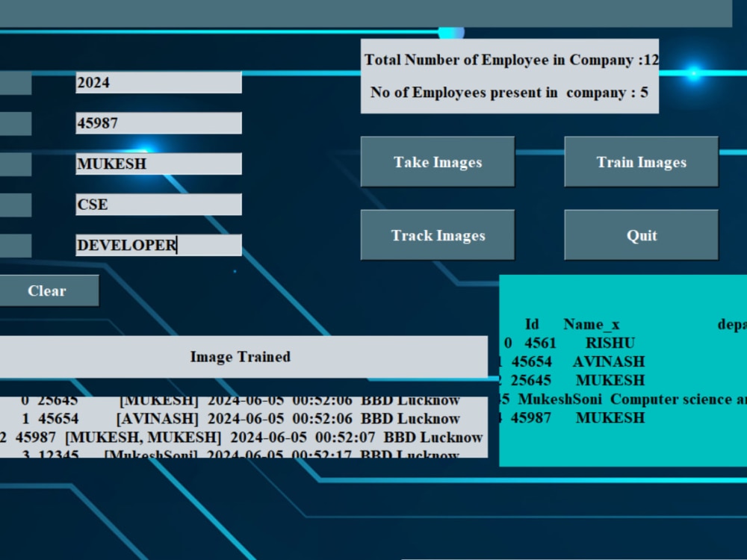Click the name field showing MUKESH
747x560 pixels.
coord(158,164)
